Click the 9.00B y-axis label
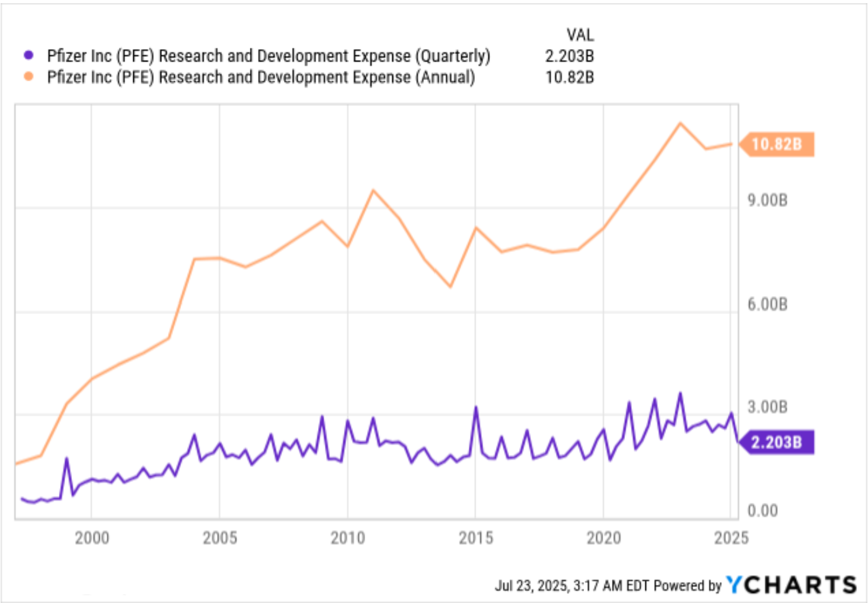 (x=768, y=200)
